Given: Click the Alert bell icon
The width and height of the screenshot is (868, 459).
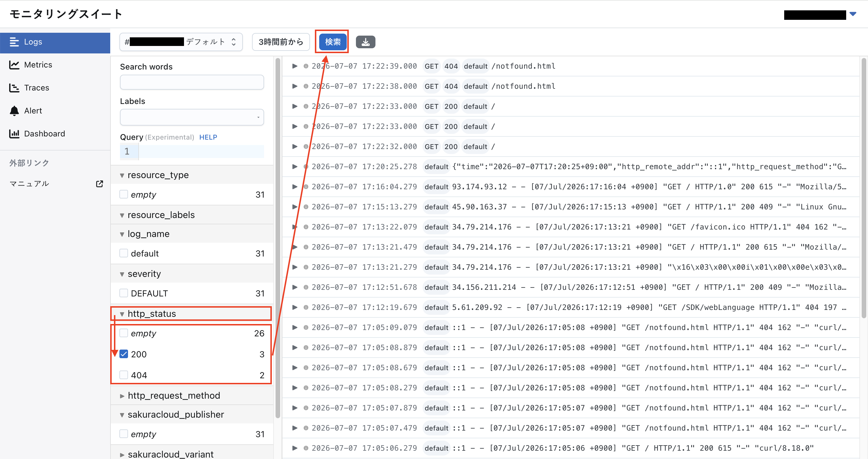Looking at the screenshot, I should [14, 111].
